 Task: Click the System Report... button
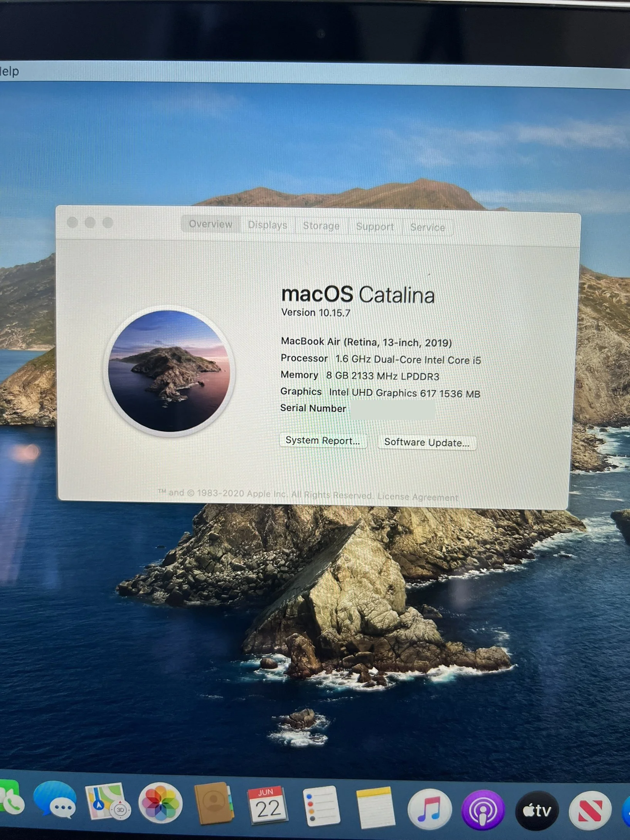point(323,440)
